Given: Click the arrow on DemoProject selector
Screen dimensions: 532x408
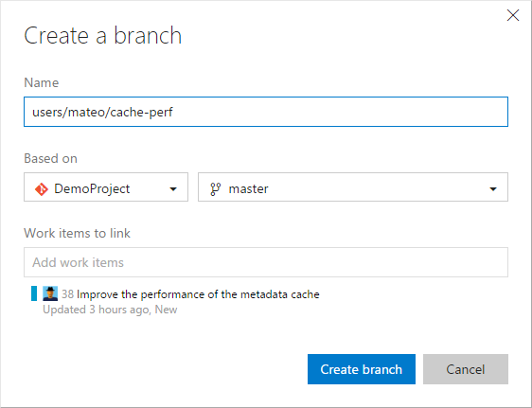Looking at the screenshot, I should pos(173,189).
